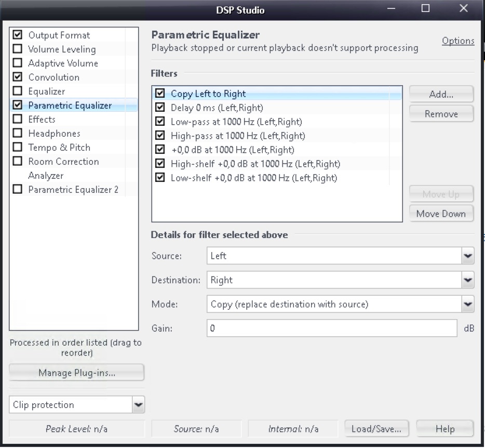
Task: Select the +0,0 dB at 1000 Hz filter row
Action: (277, 150)
